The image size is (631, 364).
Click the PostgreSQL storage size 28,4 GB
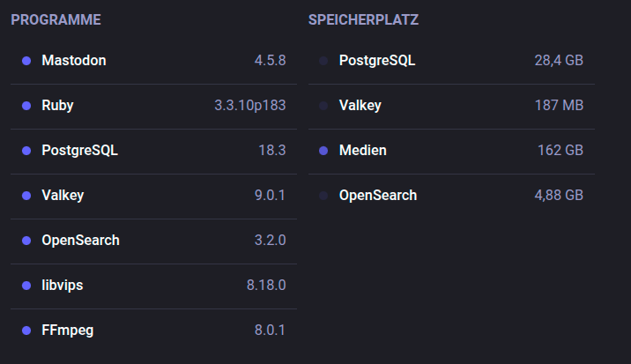[x=559, y=61]
